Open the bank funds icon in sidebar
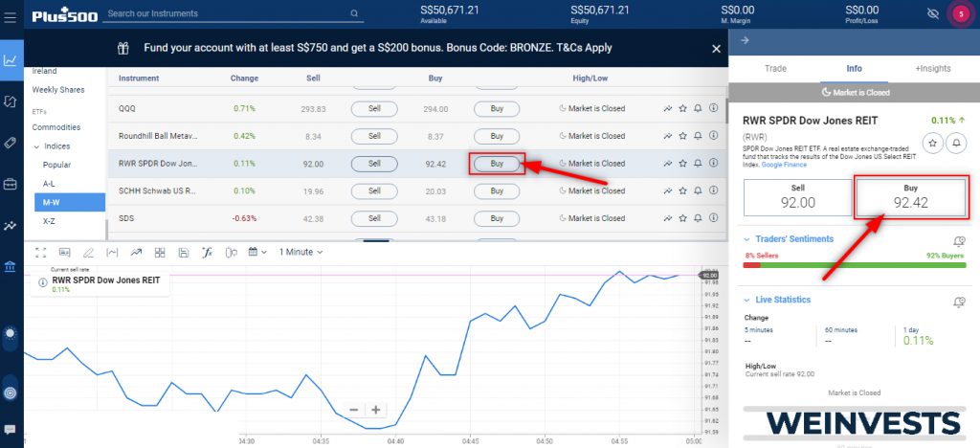This screenshot has width=980, height=448. pyautogui.click(x=10, y=267)
